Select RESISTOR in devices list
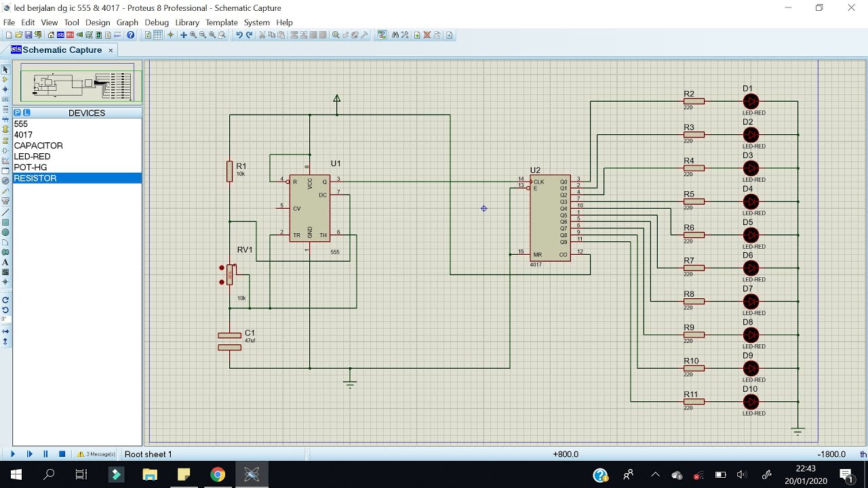This screenshot has height=488, width=868. pos(77,178)
